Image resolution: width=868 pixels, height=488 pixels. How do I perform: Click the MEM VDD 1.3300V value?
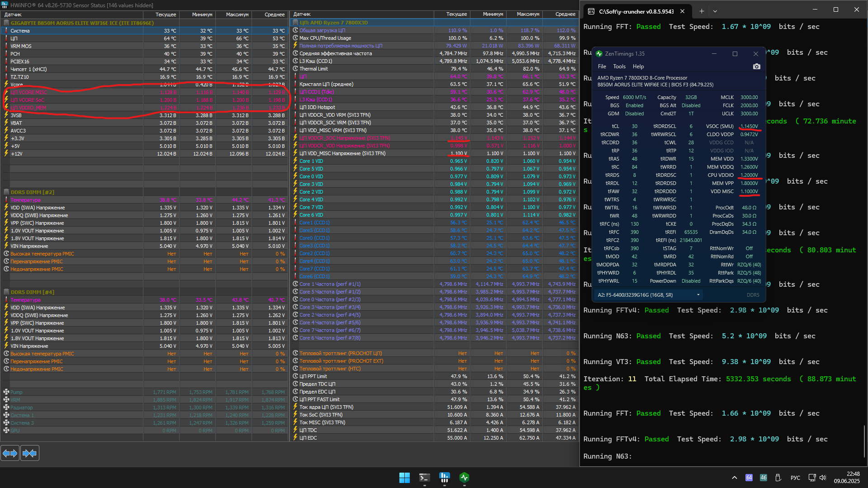tap(749, 159)
